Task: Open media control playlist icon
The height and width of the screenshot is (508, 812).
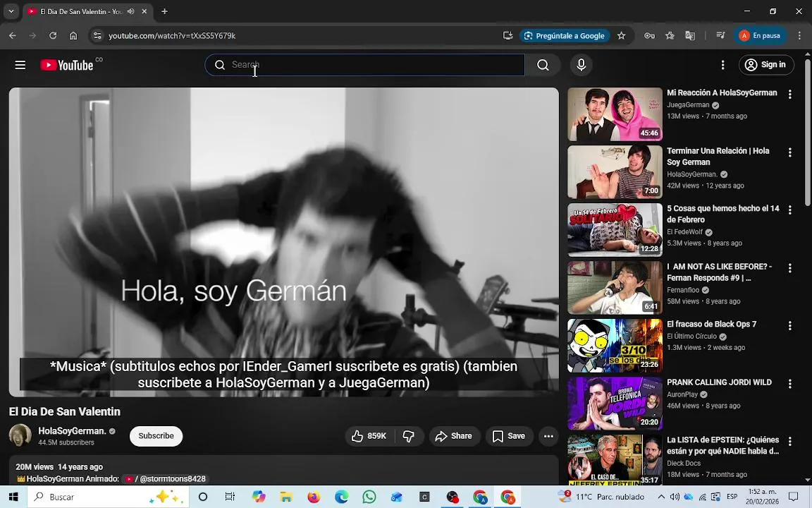Action: [720, 36]
